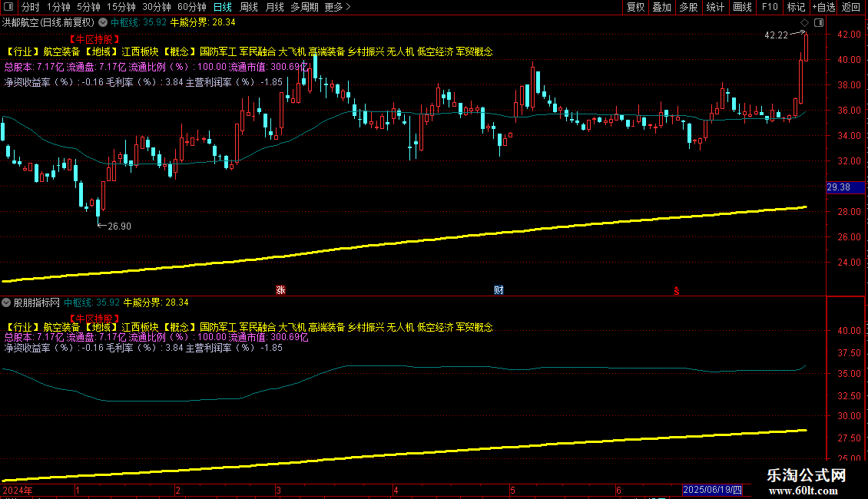Click the diamond icon above the chart

tap(804, 23)
